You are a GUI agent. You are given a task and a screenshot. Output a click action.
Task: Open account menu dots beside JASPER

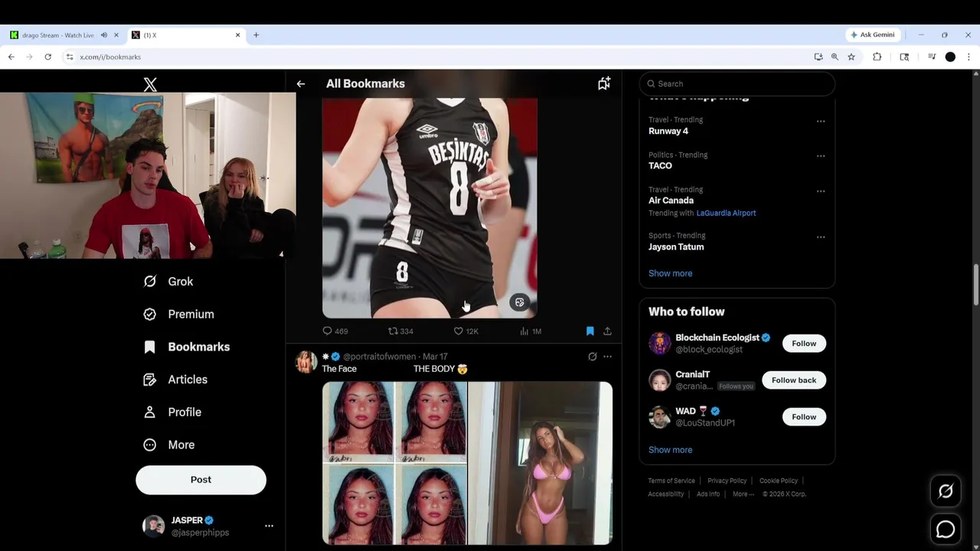point(269,526)
